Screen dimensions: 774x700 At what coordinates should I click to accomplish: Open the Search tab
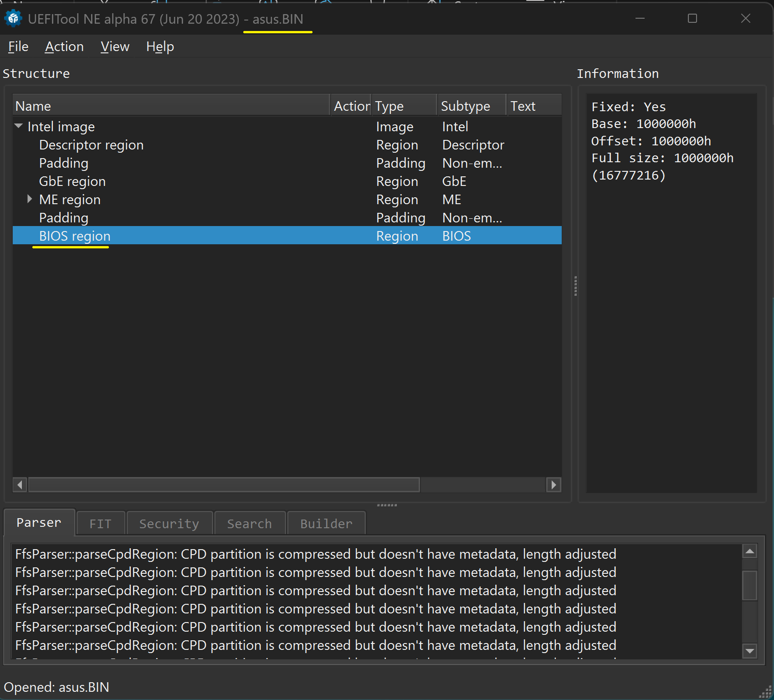249,524
